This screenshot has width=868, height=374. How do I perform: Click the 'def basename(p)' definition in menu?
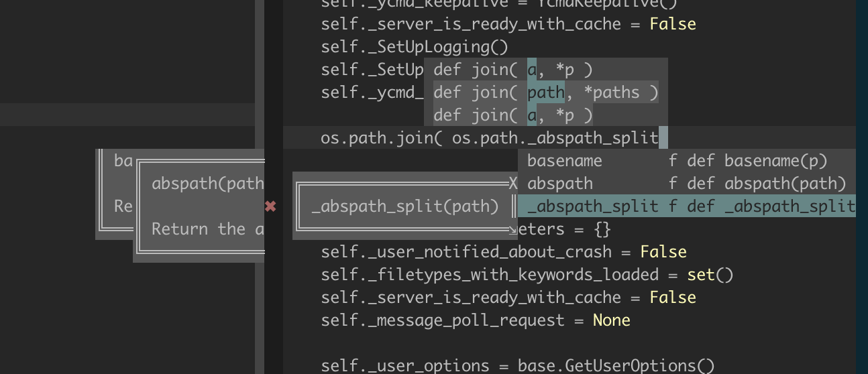click(775, 161)
